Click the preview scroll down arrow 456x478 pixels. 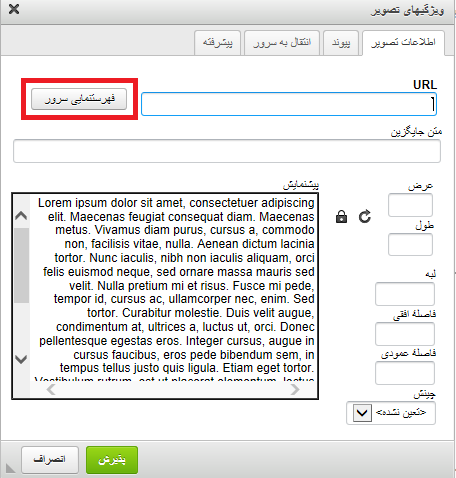coord(21,359)
